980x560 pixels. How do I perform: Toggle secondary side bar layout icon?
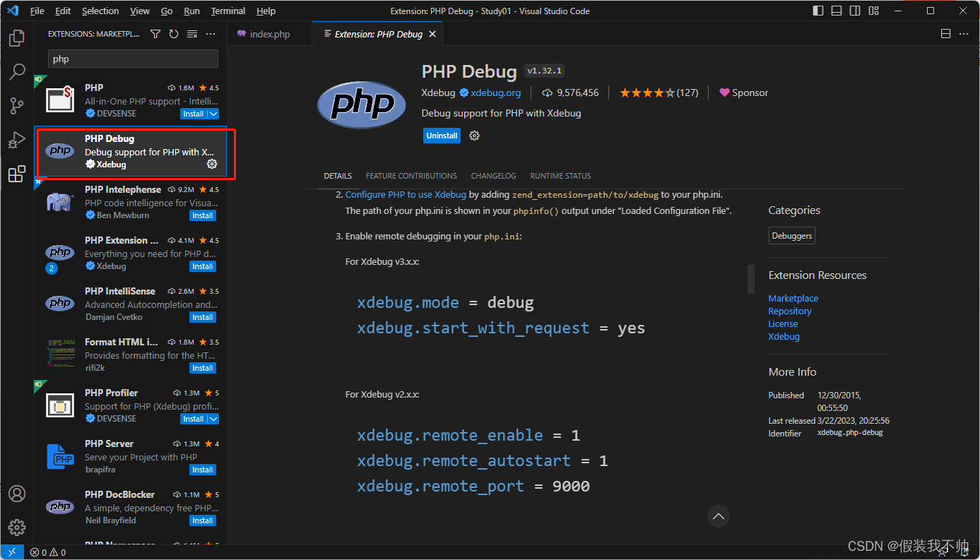855,11
